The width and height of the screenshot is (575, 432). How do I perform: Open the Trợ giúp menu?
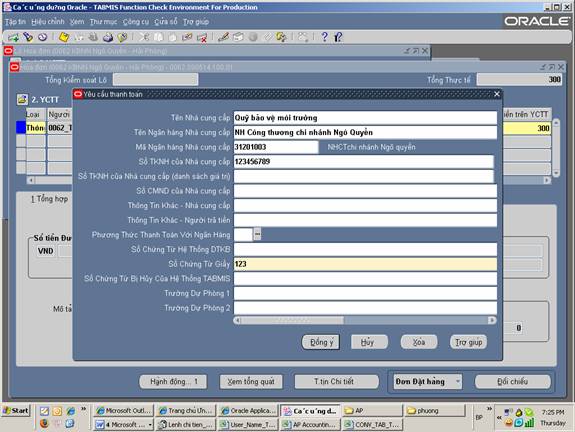tap(196, 22)
